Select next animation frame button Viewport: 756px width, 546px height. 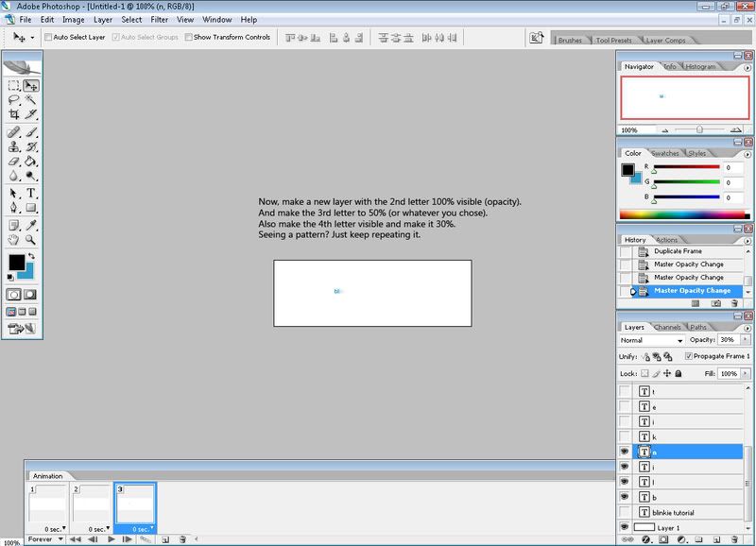[128, 539]
